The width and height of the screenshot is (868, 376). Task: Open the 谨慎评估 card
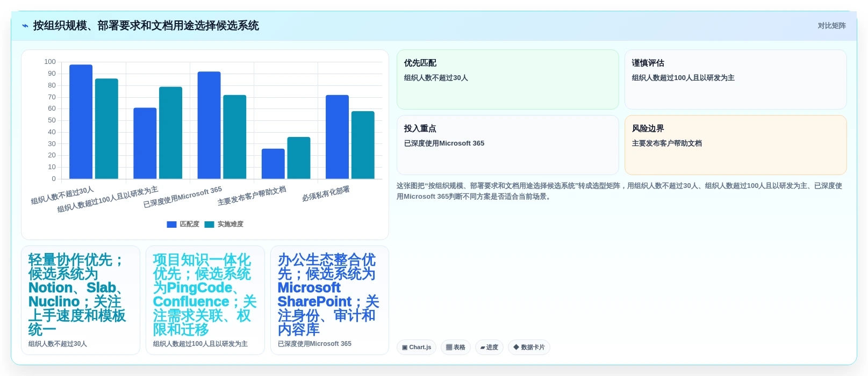point(736,79)
